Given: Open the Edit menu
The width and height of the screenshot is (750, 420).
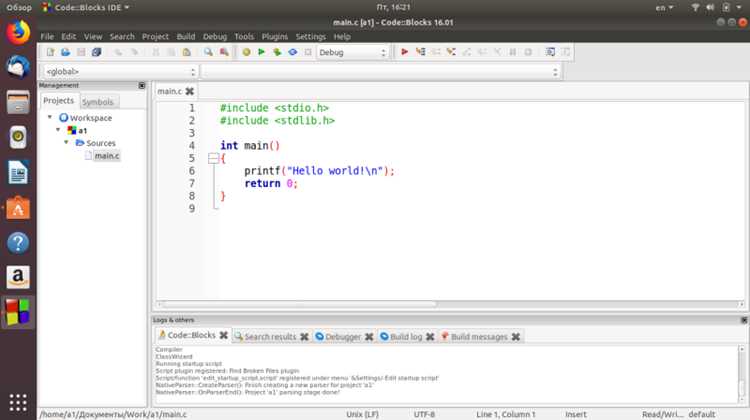Looking at the screenshot, I should coord(68,36).
